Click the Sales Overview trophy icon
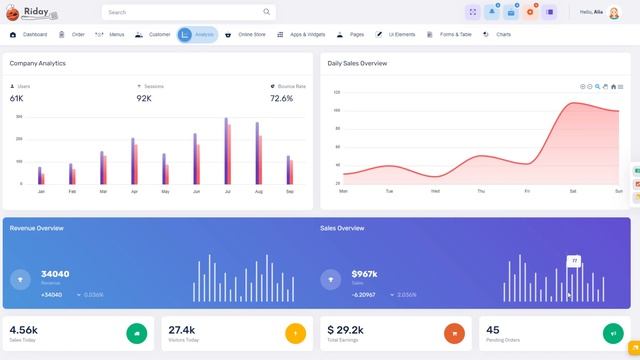The image size is (640, 360). point(331,280)
